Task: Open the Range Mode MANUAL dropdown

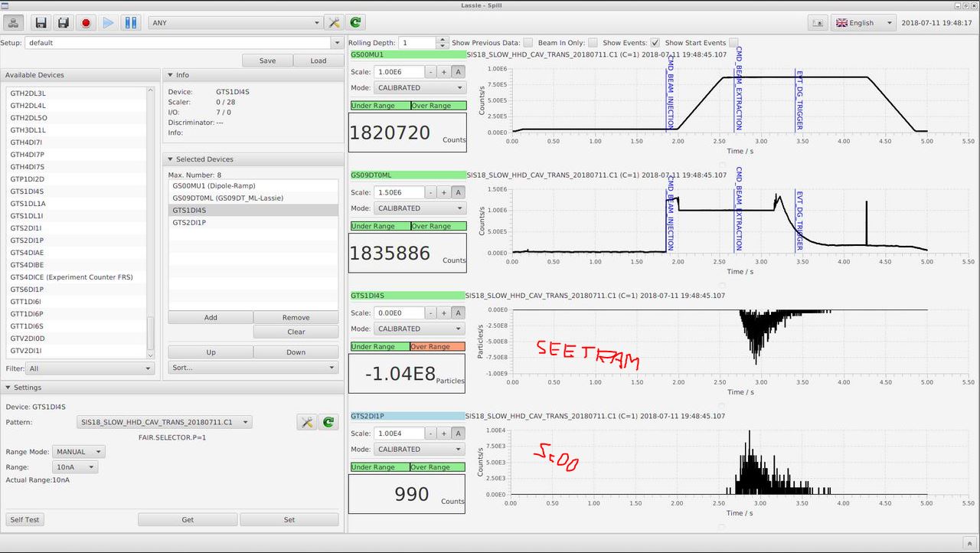Action: [x=78, y=452]
